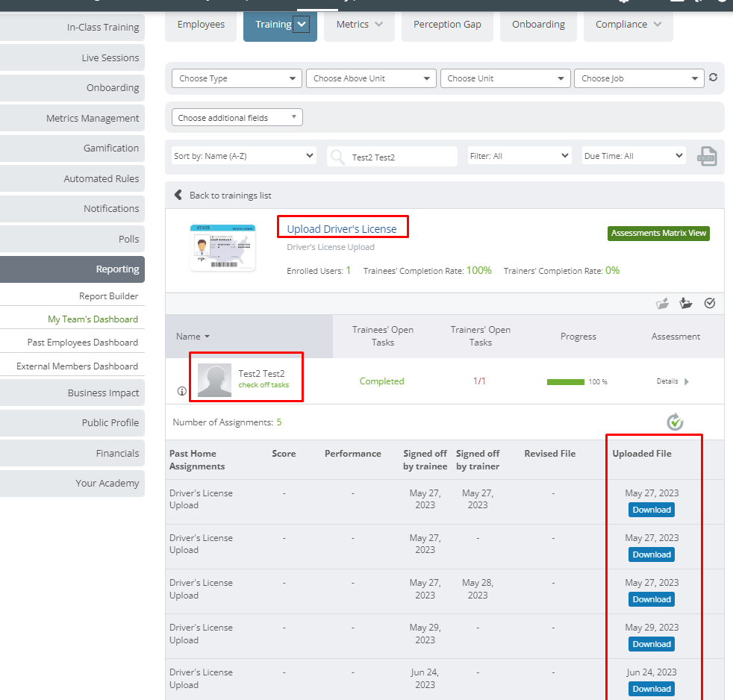Refresh the filters with the refresh icon
This screenshot has height=700, width=733.
tap(714, 77)
